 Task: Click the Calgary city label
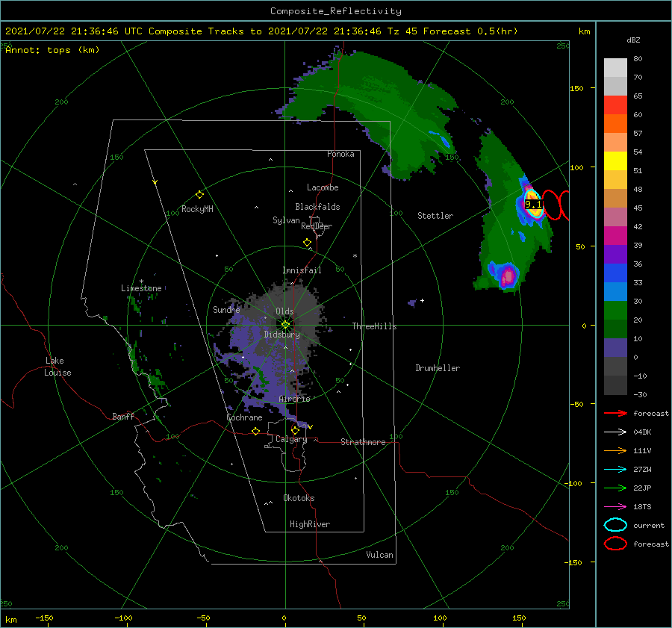[291, 439]
